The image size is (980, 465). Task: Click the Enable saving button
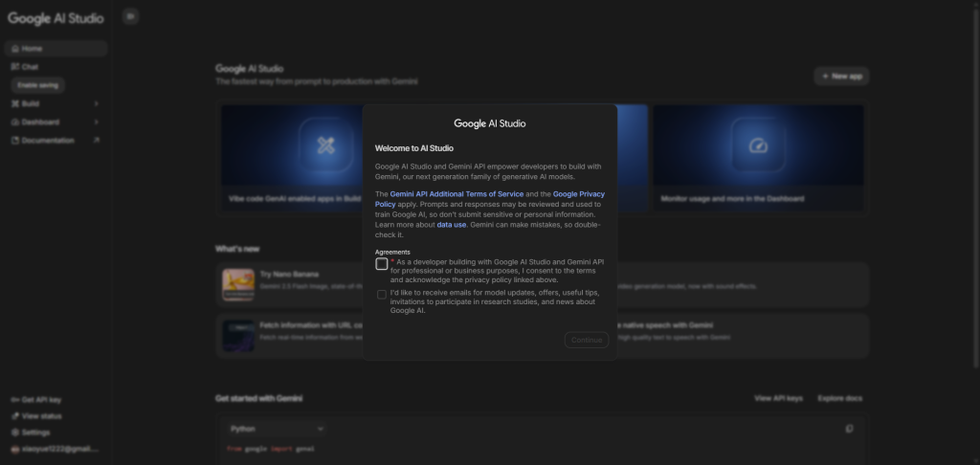pyautogui.click(x=38, y=85)
